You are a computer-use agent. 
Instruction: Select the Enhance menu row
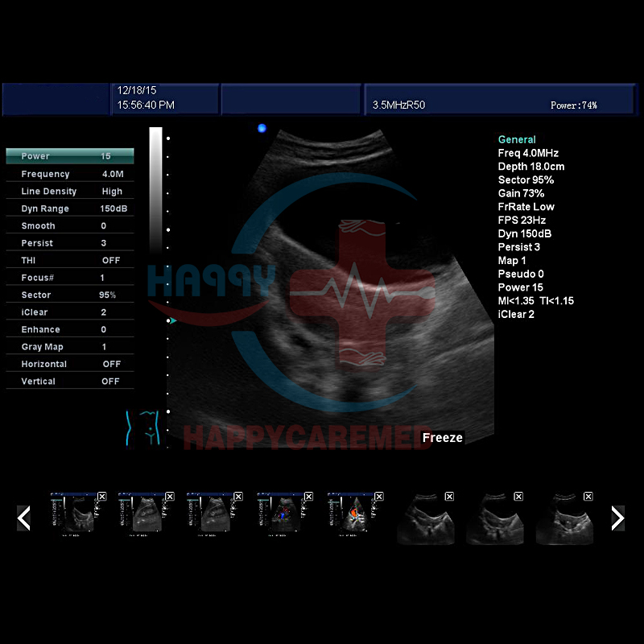click(70, 329)
